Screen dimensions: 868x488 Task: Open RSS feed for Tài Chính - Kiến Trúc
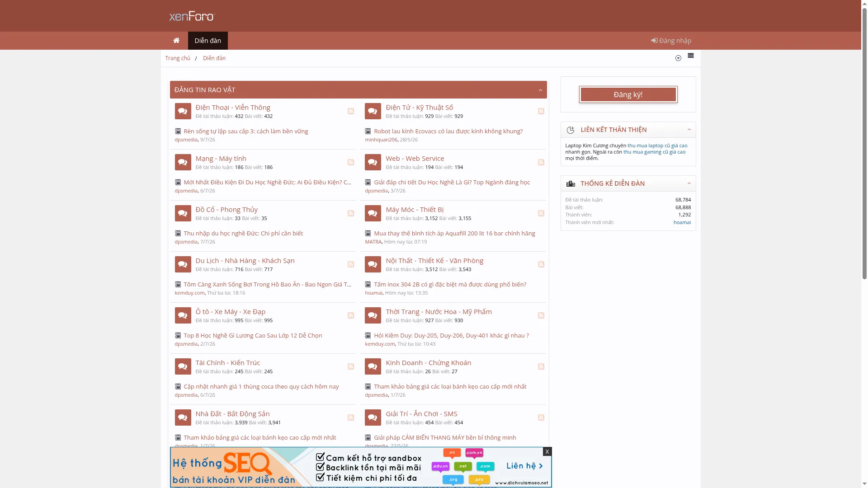click(x=351, y=366)
